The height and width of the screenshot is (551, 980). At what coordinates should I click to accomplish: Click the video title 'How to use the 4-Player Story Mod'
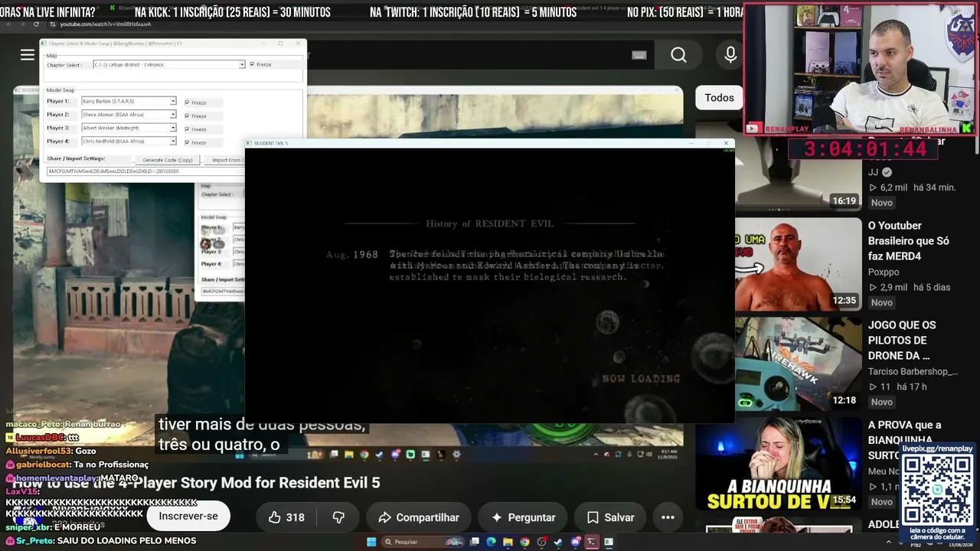(x=196, y=483)
